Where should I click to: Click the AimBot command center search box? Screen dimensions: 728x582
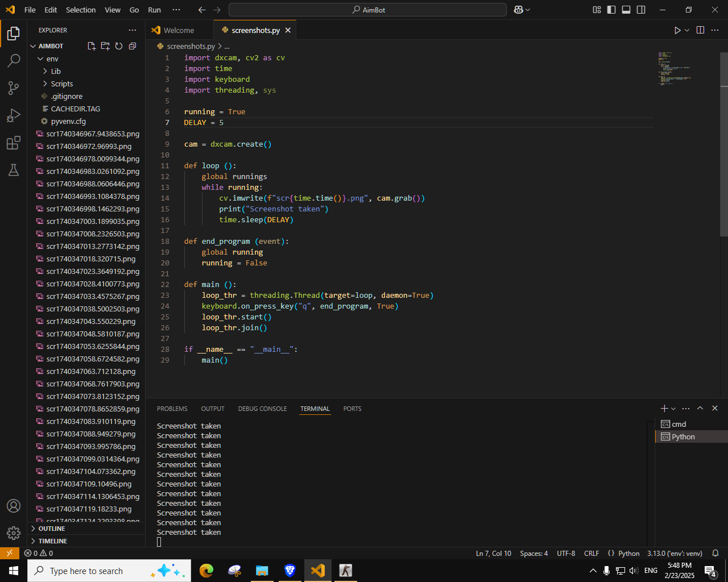[x=367, y=10]
